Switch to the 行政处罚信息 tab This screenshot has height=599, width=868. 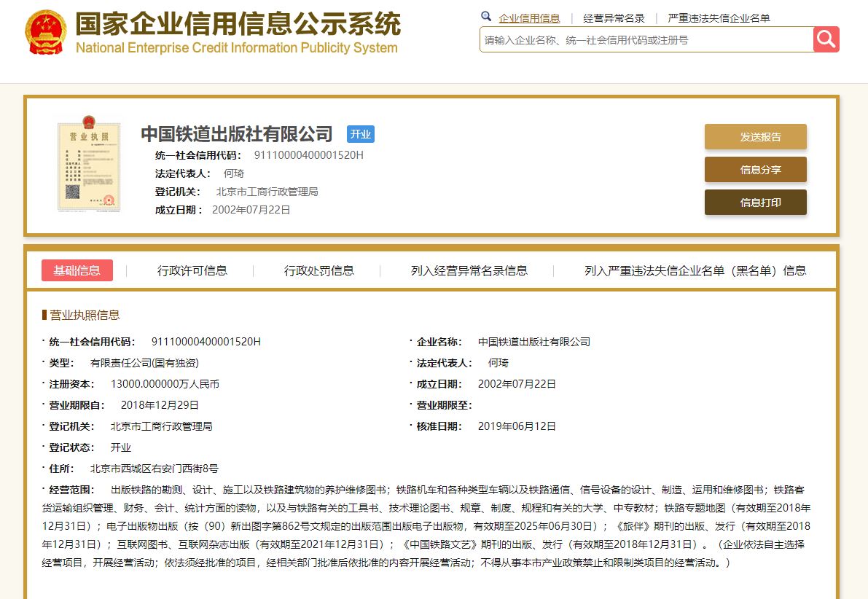[x=319, y=270]
